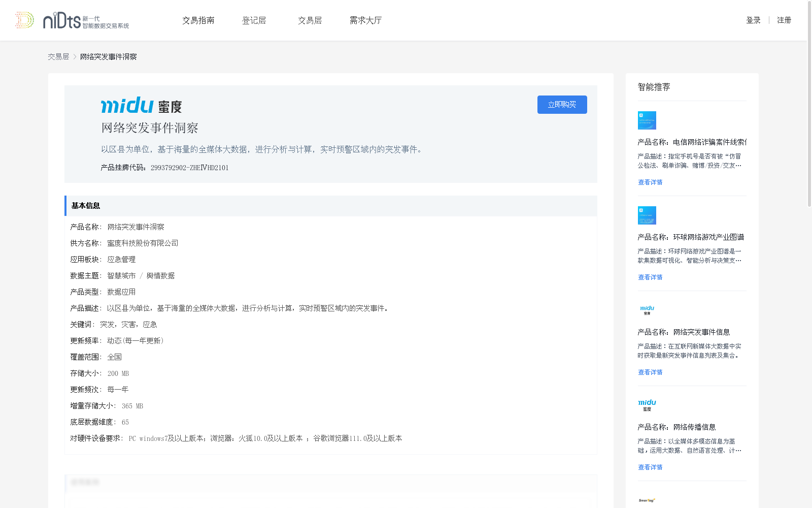Click the 智慧城市 data theme

(121, 276)
